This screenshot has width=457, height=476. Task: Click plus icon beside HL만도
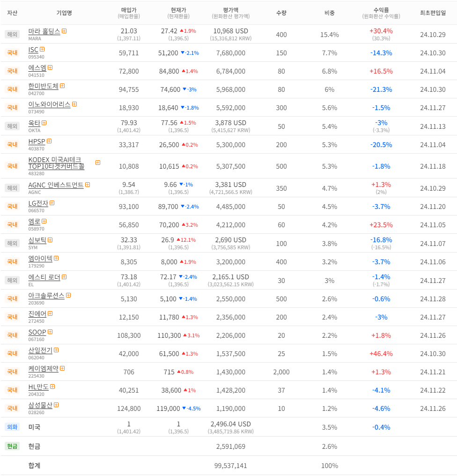coord(52,387)
